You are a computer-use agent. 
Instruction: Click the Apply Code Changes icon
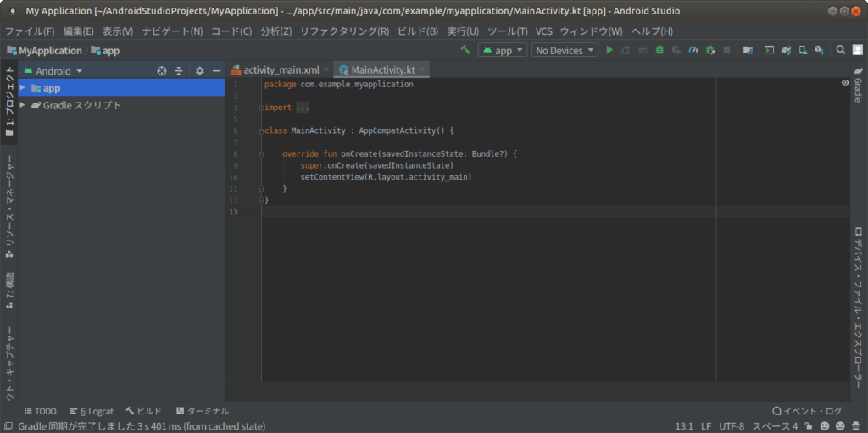click(x=643, y=50)
